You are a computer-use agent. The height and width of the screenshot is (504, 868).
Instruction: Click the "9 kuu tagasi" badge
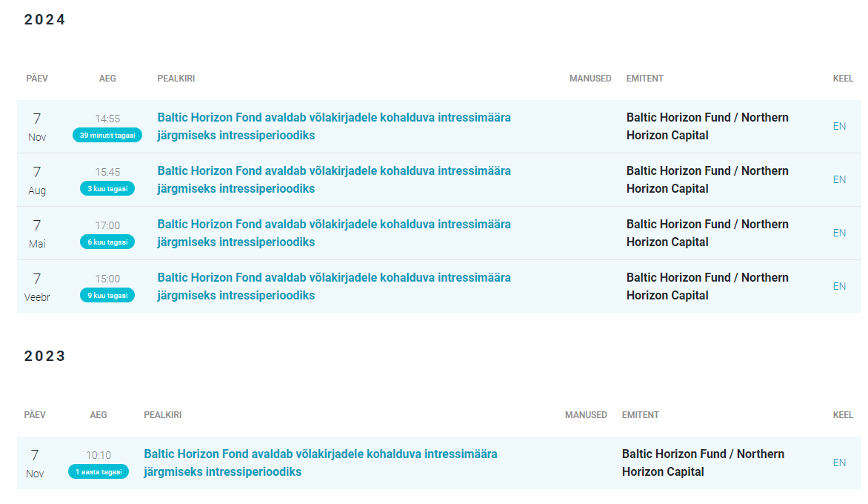107,295
